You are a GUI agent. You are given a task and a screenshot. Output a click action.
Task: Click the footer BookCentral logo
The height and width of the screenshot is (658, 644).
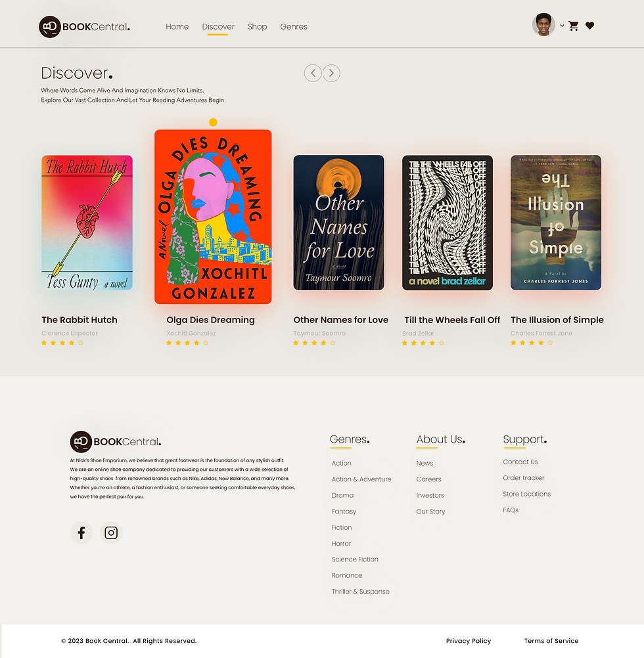(x=116, y=441)
